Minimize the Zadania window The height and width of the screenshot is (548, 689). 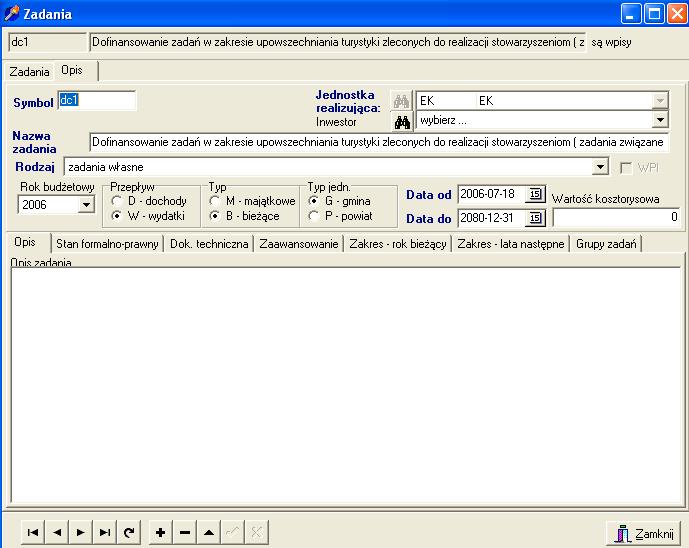631,14
